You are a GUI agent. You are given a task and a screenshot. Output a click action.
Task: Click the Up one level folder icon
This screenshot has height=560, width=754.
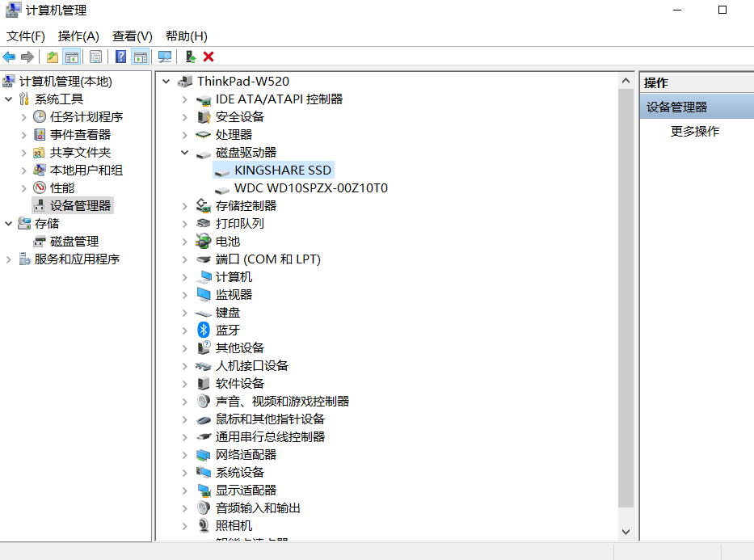(x=52, y=57)
